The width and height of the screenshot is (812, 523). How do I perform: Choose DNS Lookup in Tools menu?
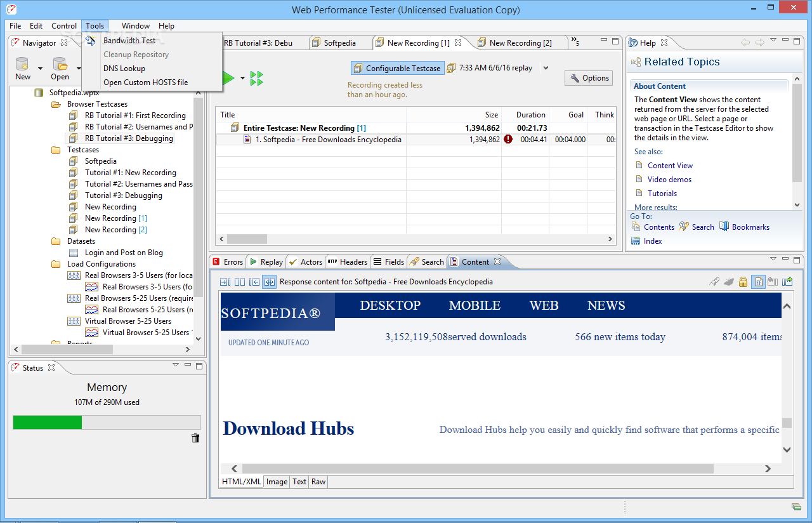[x=124, y=68]
